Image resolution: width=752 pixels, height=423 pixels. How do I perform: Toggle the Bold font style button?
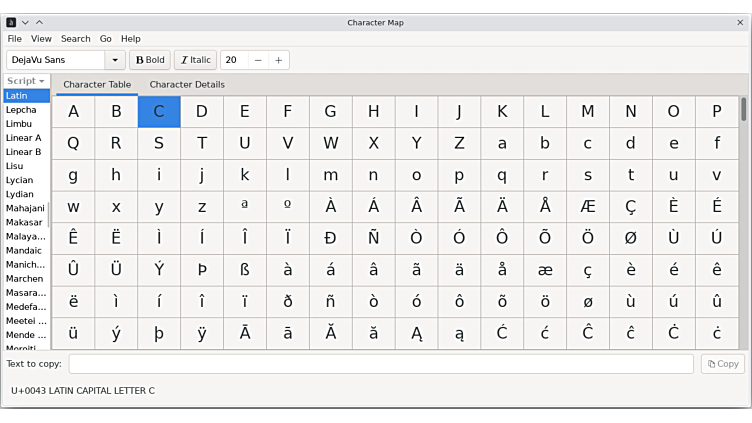[x=150, y=60]
